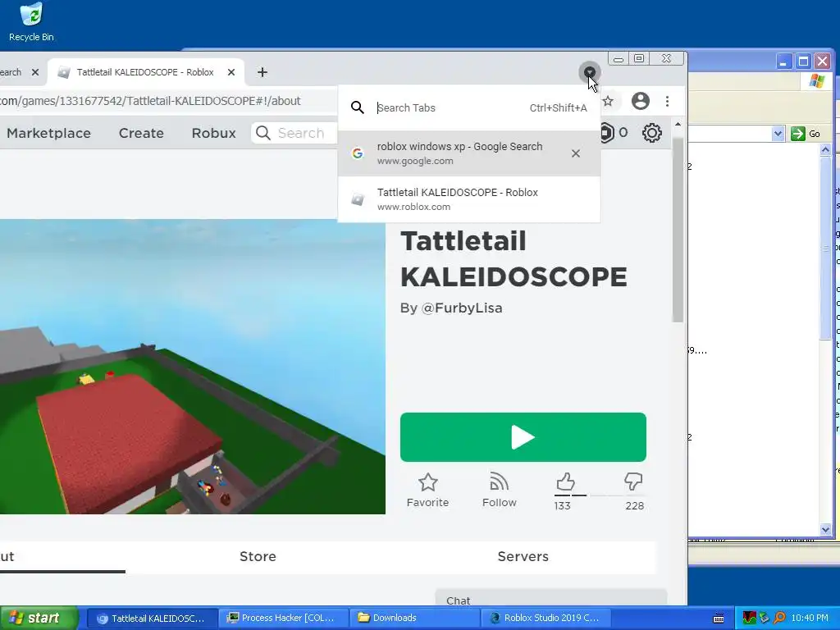Image resolution: width=840 pixels, height=630 pixels.
Task: Open Chrome's three-dot menu
Action: point(667,101)
